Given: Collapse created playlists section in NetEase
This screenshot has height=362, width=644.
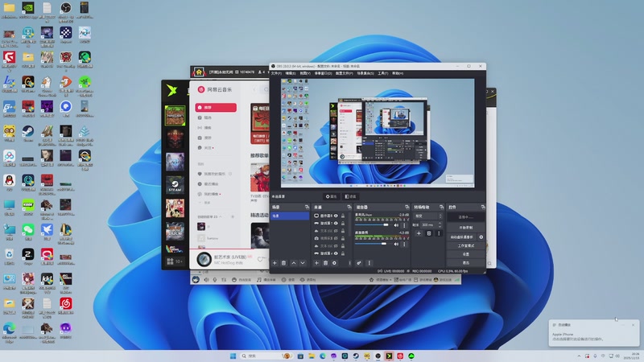Looking at the screenshot, I should [x=221, y=216].
